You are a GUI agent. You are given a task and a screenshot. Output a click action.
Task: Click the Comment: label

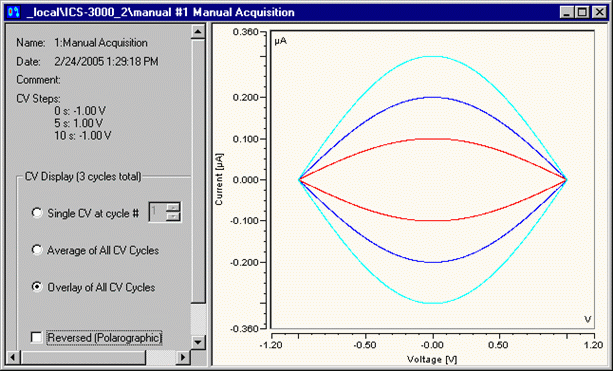click(x=38, y=80)
